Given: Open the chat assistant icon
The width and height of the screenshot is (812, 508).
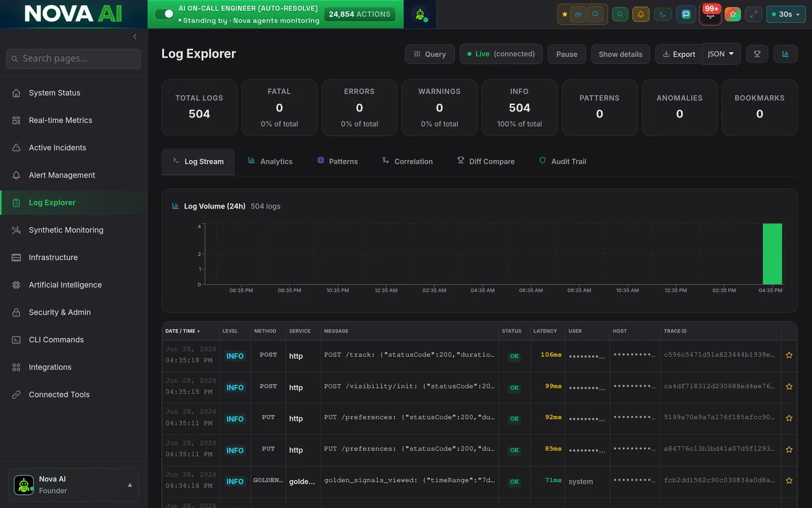Looking at the screenshot, I should point(686,15).
